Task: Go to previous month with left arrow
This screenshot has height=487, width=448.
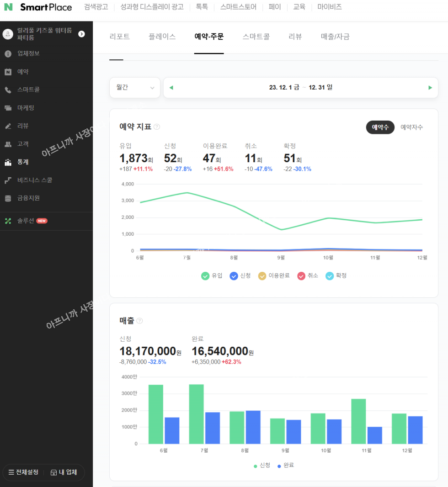Action: coord(171,88)
